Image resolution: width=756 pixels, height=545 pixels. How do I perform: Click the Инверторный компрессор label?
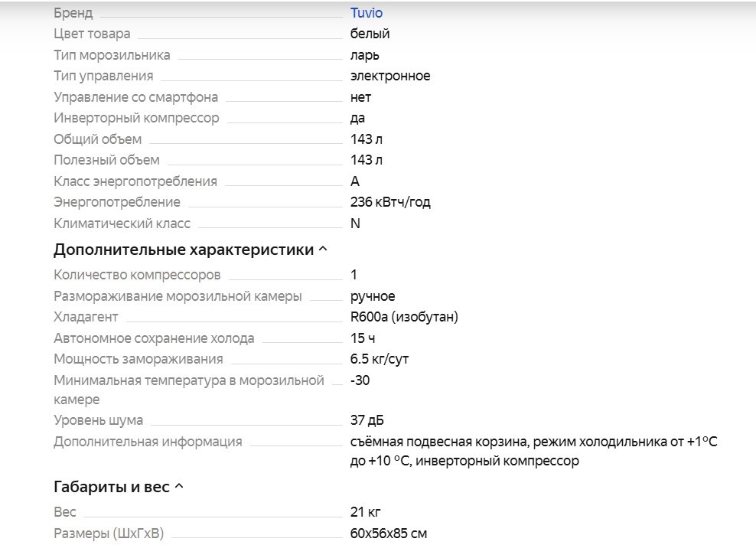[136, 118]
